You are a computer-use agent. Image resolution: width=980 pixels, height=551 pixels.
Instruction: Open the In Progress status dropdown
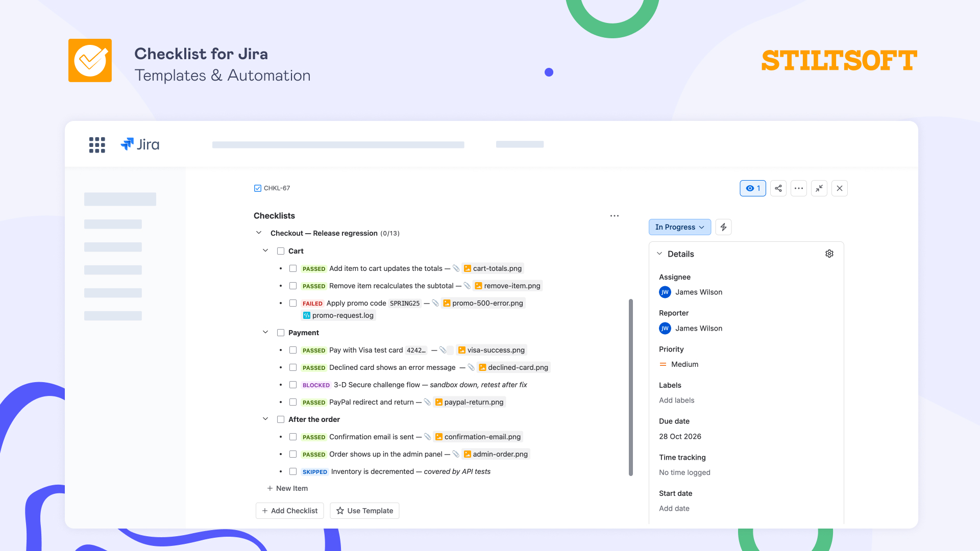click(680, 227)
